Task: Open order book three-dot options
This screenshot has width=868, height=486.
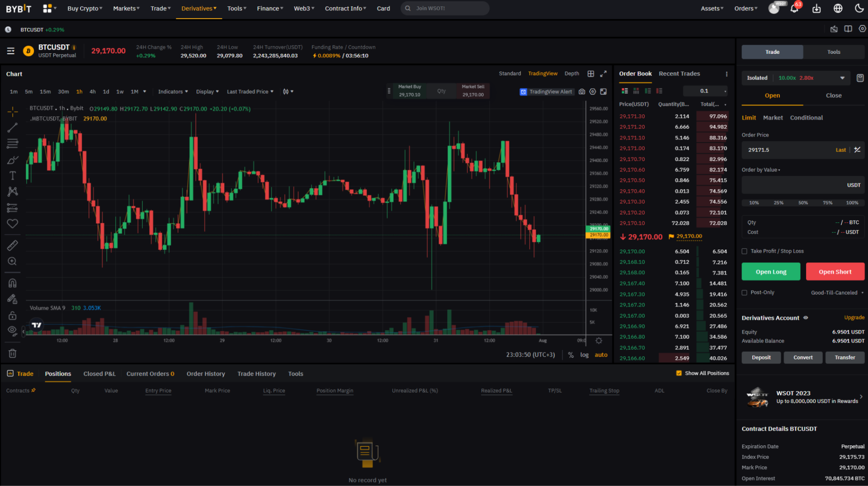Action: [726, 74]
